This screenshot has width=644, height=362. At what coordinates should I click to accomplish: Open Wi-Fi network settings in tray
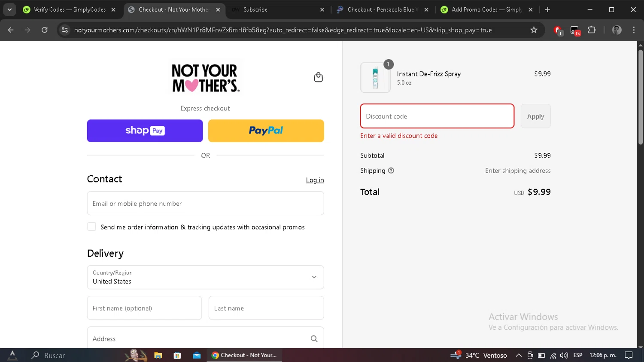point(553,356)
